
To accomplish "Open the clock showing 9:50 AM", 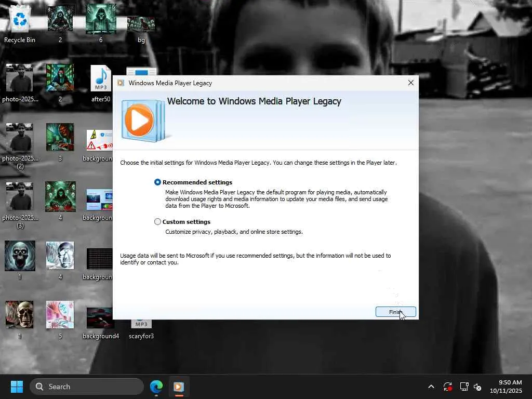I will click(506, 387).
